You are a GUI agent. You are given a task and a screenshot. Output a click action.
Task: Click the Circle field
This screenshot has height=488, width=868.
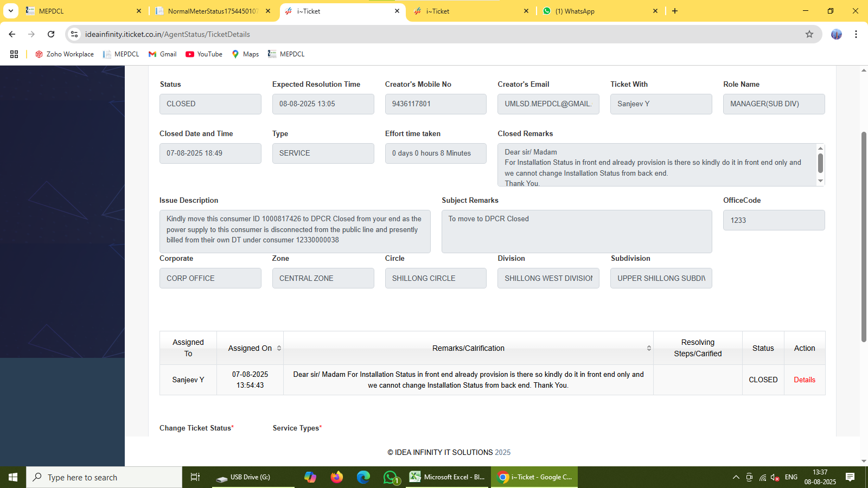pos(436,278)
